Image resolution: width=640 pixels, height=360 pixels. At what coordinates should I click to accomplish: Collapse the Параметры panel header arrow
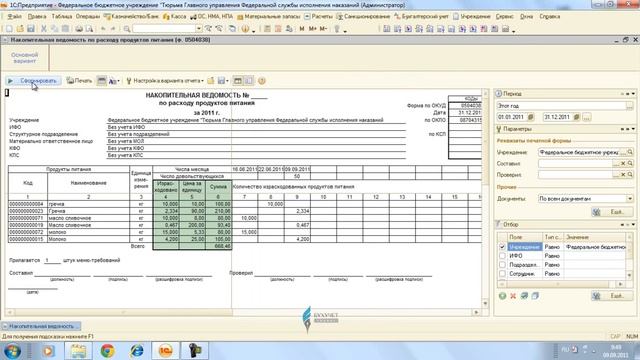(x=633, y=129)
